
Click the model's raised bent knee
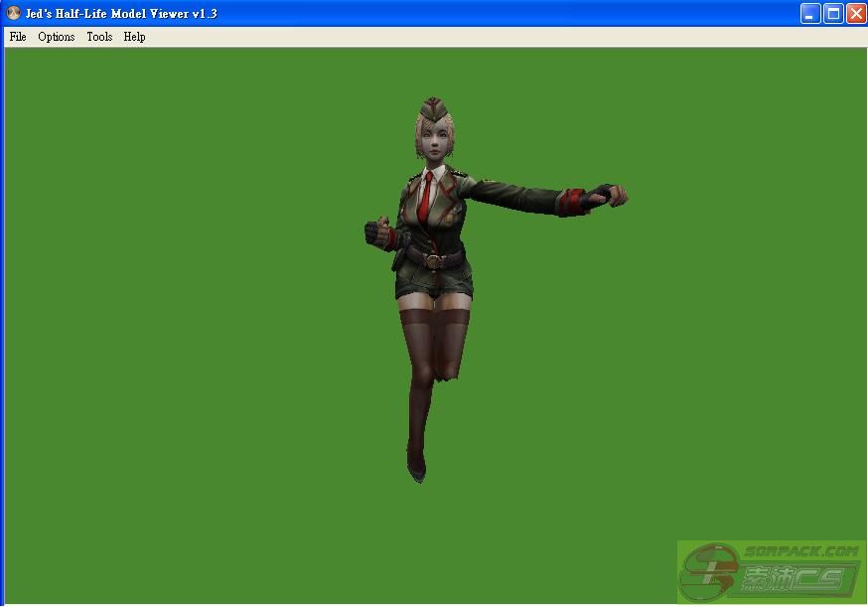click(x=452, y=368)
